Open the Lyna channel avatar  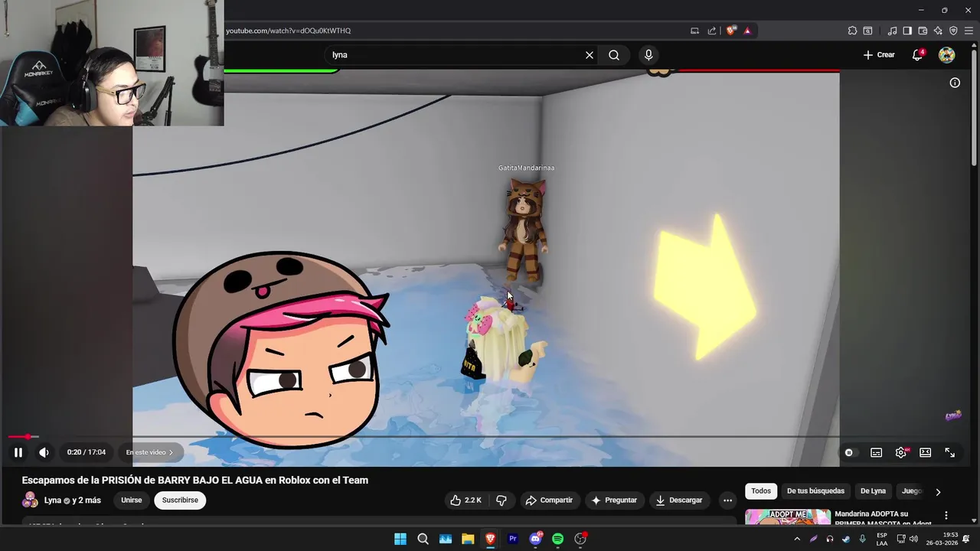pos(30,500)
